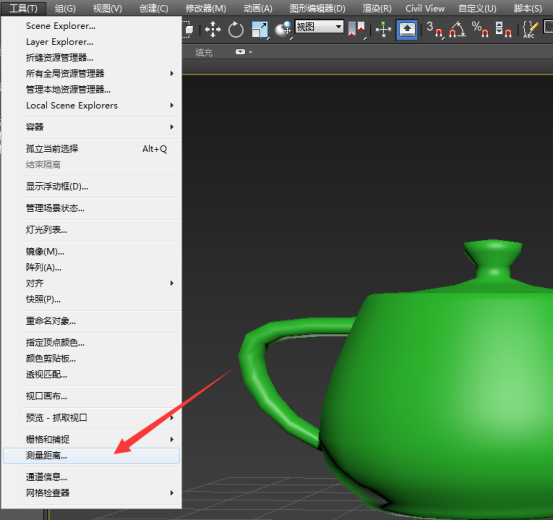Click the 工具(T) menu
The image size is (554, 520).
23,8
